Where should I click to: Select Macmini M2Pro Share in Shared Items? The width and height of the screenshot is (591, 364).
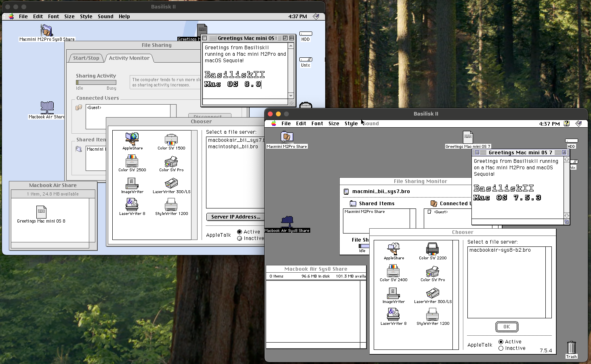(x=364, y=212)
